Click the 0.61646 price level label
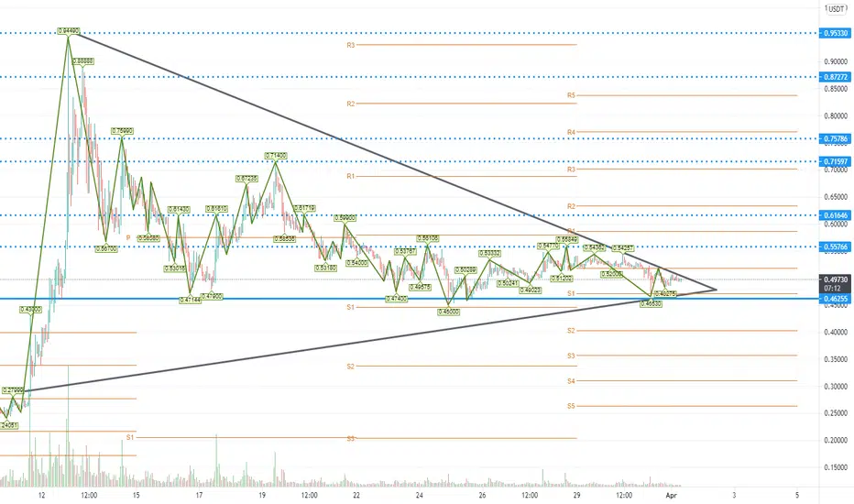 tap(835, 215)
